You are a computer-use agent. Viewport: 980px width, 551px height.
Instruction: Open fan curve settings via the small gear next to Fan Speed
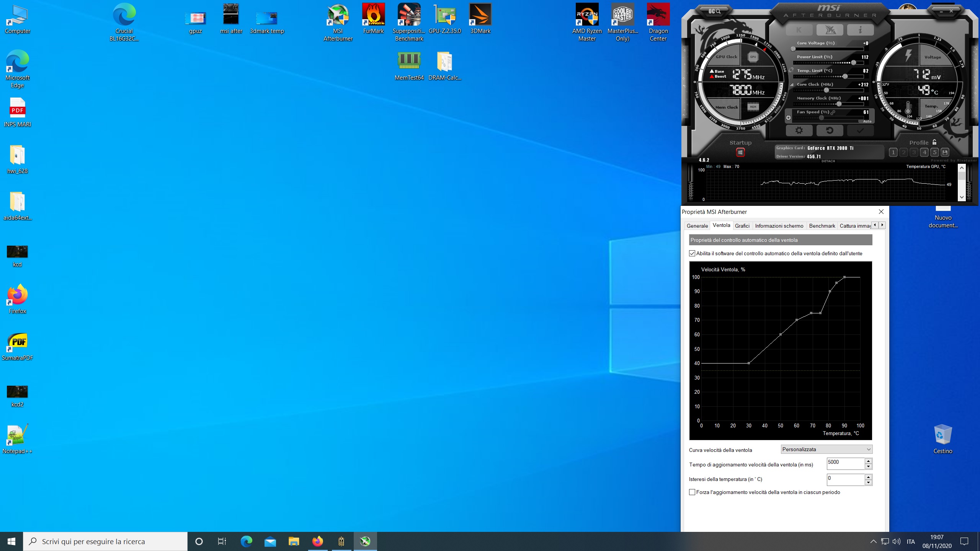[788, 118]
